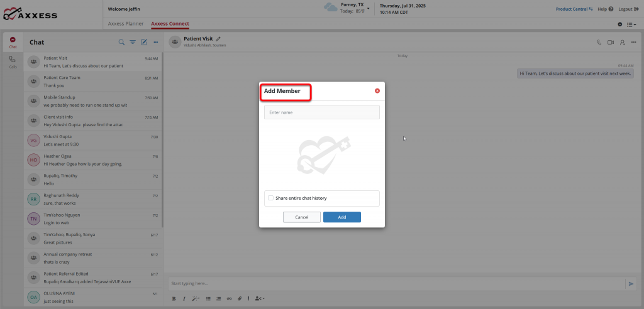
Task: Open Calls in the left sidebar
Action: click(13, 61)
